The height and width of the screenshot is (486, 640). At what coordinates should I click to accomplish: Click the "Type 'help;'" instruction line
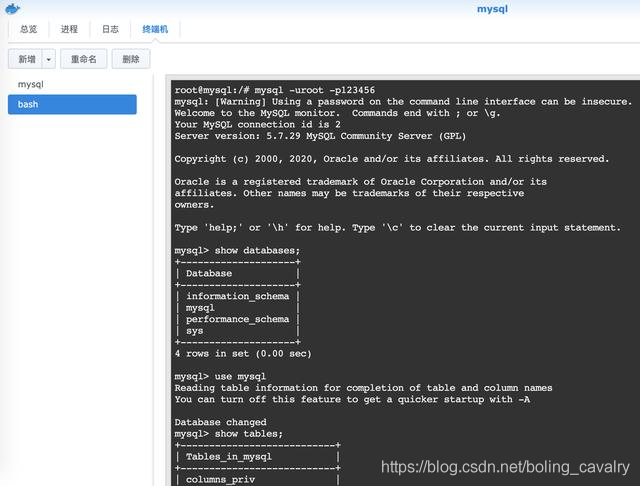[397, 227]
